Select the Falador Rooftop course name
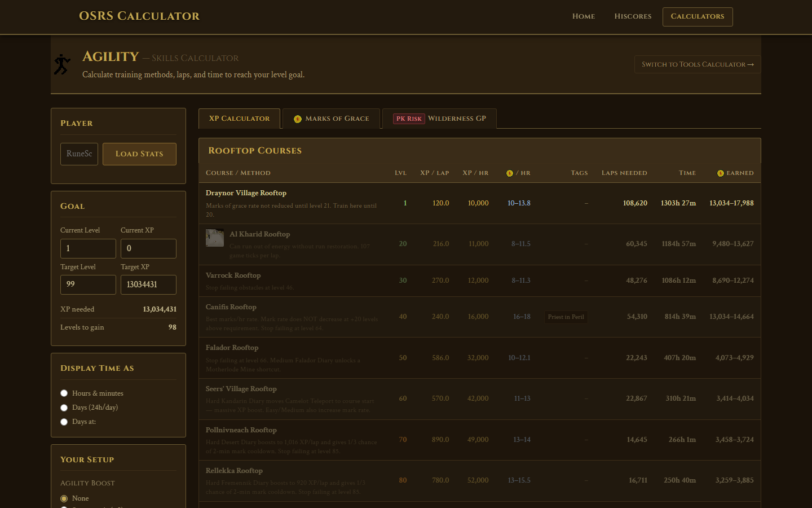Screen dimensions: 812x508 coord(232,347)
